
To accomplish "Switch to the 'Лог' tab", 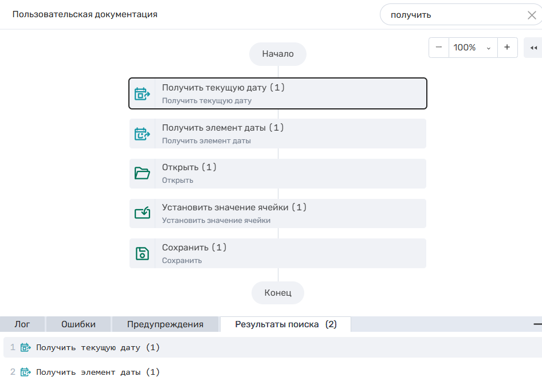I will (22, 324).
